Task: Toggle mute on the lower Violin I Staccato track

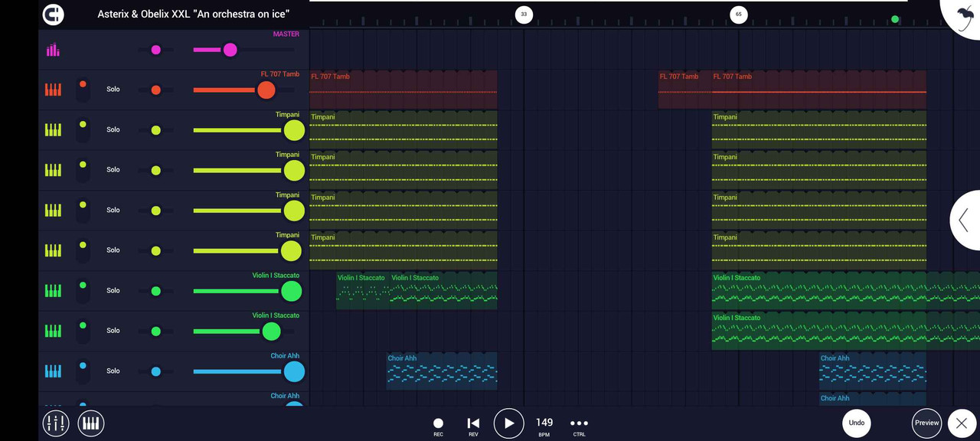Action: pos(83,331)
